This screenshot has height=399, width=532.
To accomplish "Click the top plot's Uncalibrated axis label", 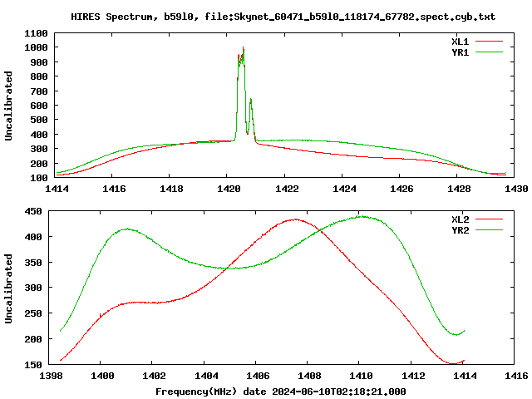I will click(8, 106).
